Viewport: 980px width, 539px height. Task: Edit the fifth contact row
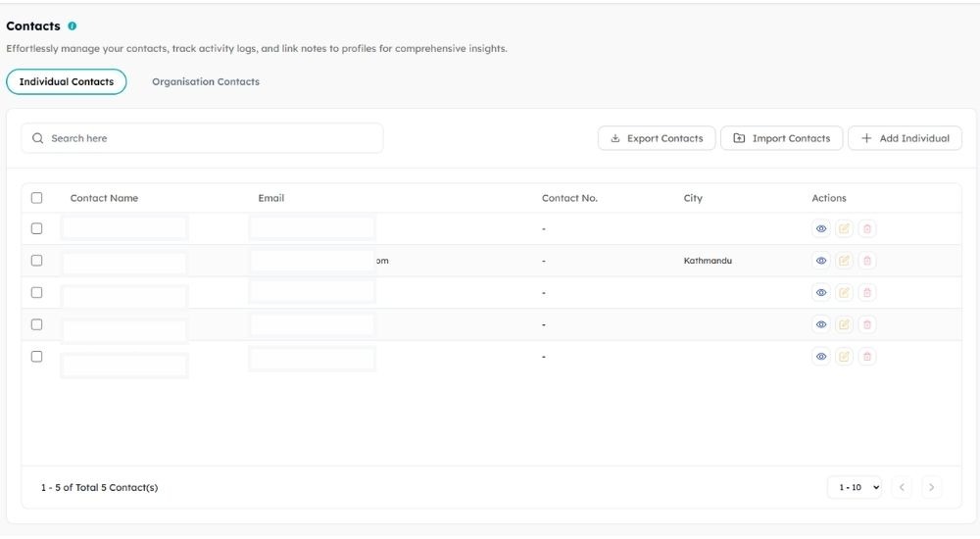(x=844, y=357)
